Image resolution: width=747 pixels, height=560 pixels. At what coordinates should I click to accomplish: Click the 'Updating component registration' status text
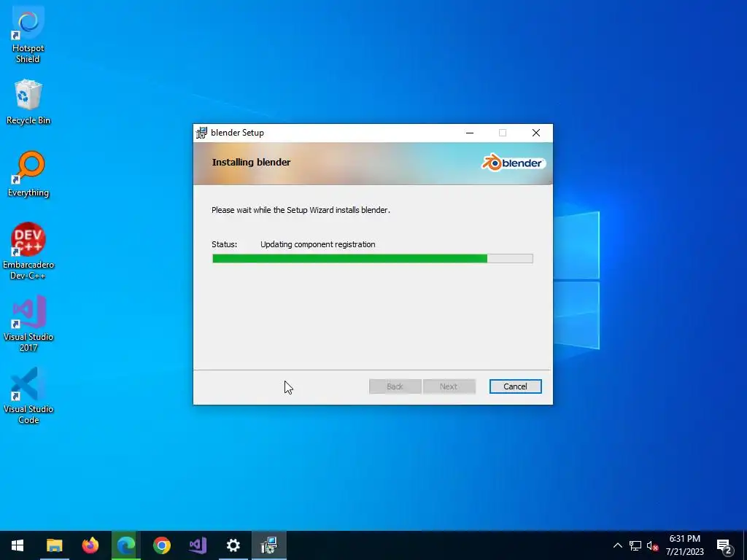[318, 244]
